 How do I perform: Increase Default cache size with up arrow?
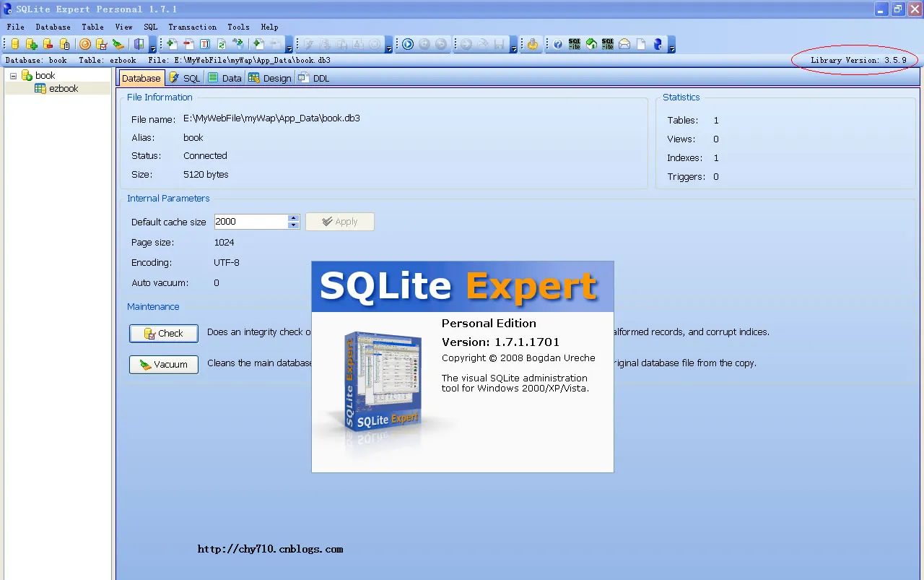coord(293,218)
